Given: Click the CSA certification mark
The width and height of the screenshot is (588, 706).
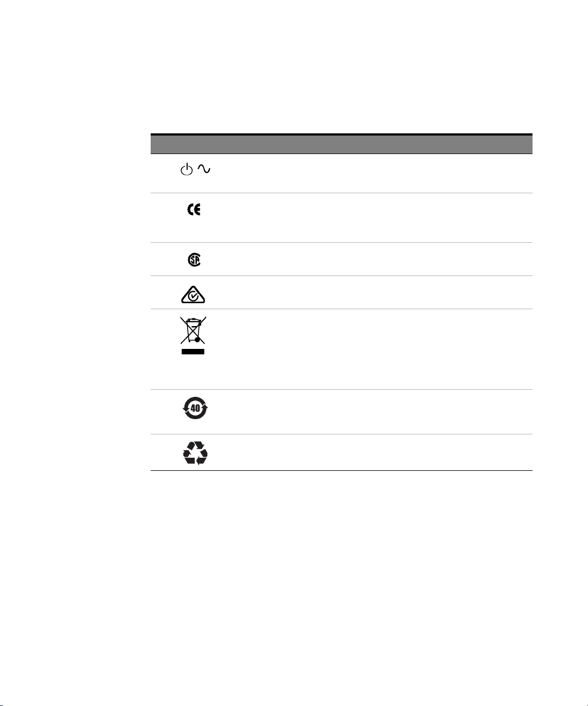Looking at the screenshot, I should coord(194,260).
